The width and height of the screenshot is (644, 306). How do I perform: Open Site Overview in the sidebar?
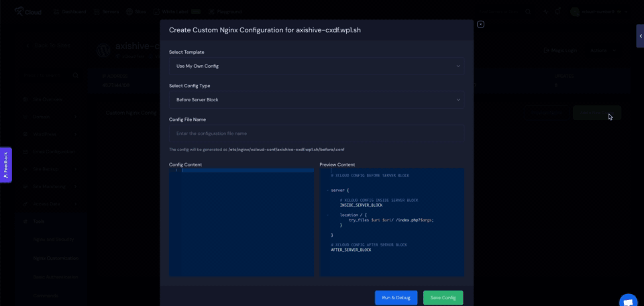(x=43, y=99)
